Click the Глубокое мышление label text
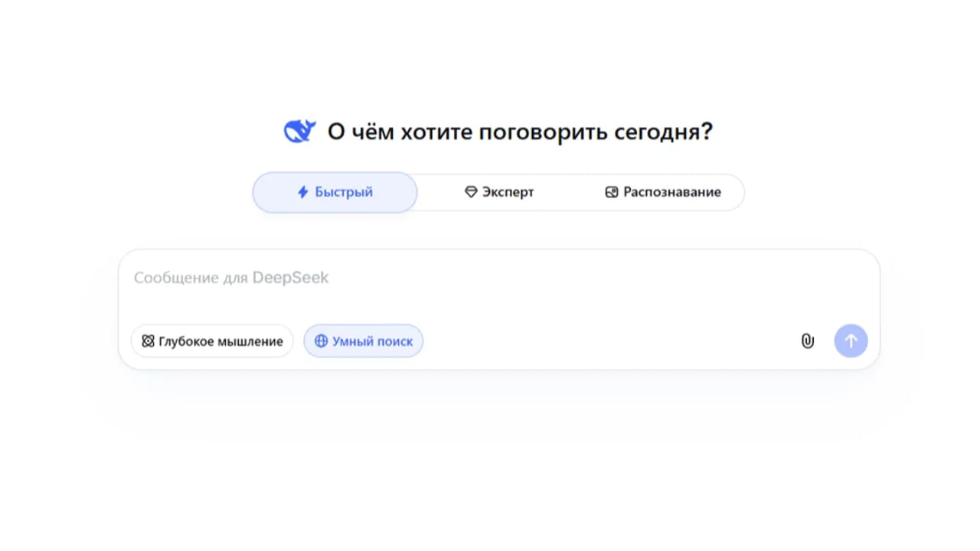This screenshot has width=980, height=551. coord(220,341)
